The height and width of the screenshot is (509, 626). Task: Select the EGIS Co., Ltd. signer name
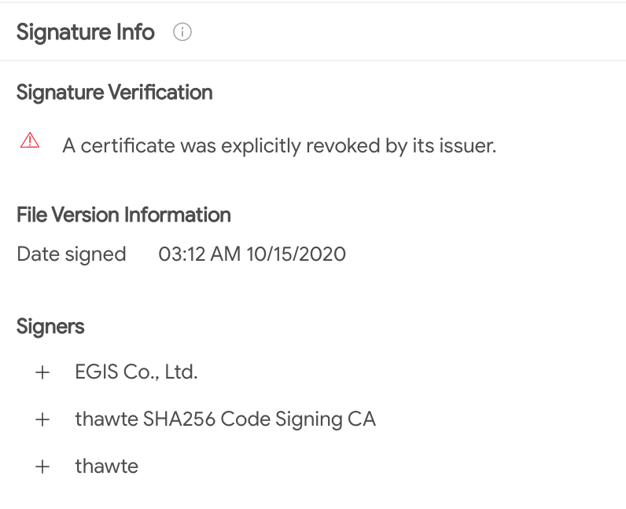136,372
